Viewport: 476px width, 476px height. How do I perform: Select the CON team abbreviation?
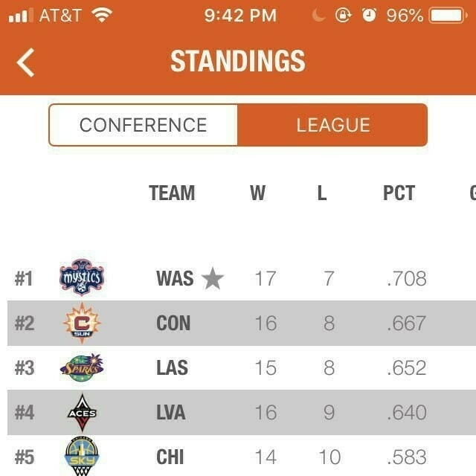coord(173,324)
